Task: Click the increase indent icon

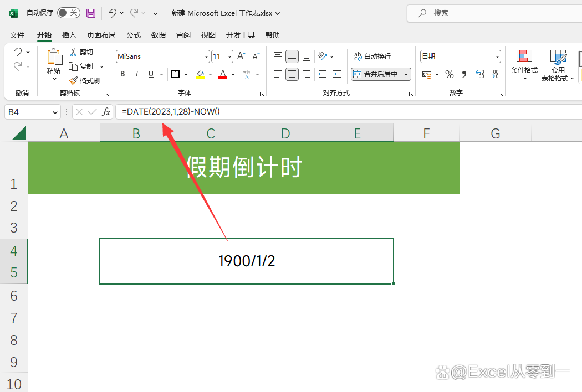Action: (x=337, y=74)
